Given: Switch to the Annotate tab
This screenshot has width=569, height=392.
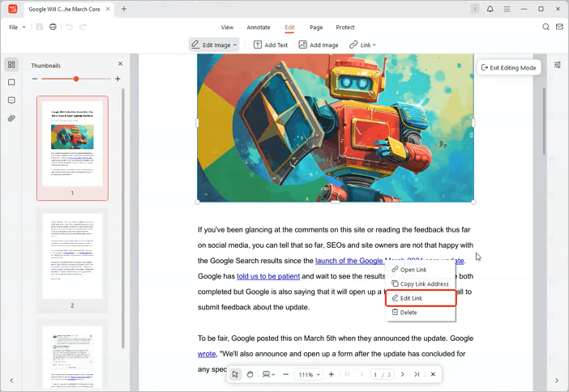Looking at the screenshot, I should [x=259, y=28].
